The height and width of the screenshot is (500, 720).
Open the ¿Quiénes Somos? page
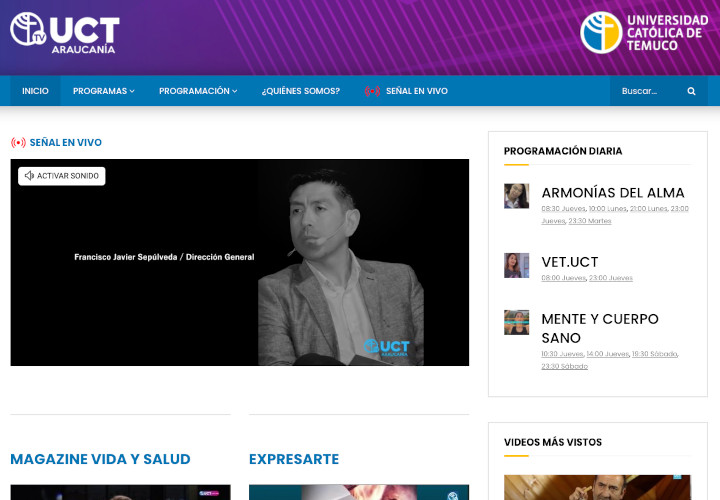(301, 91)
